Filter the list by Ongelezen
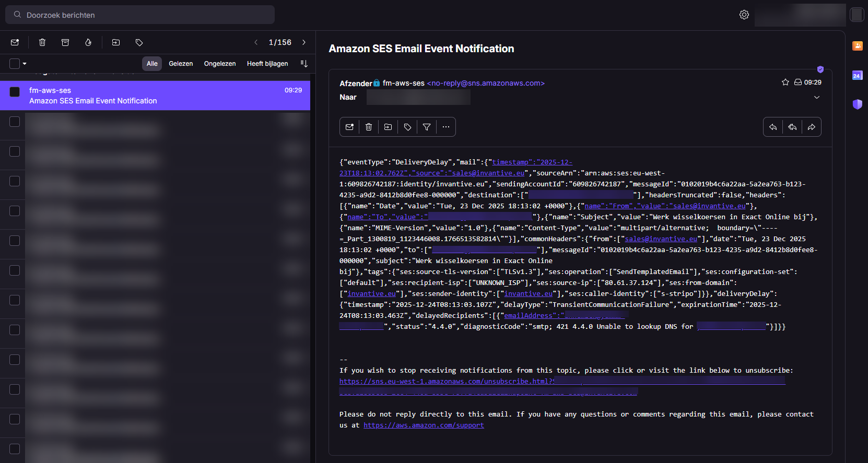Screen dimensions: 868x463 [x=219, y=64]
